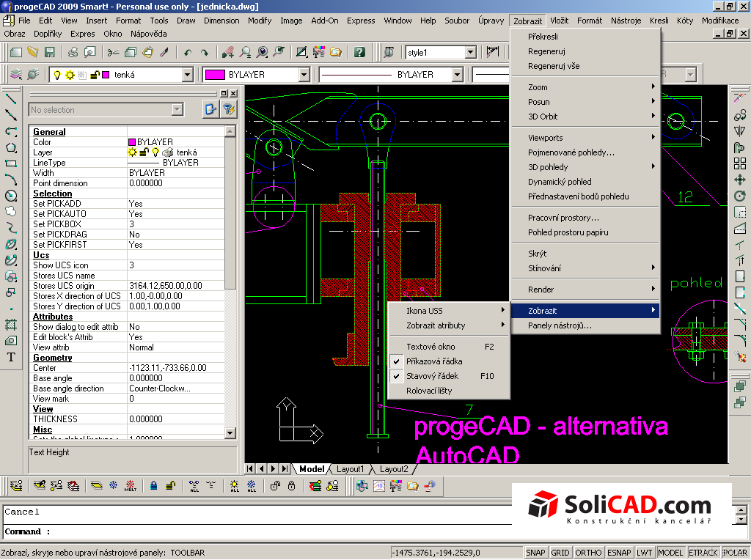Select the Text tool in left toolbar
751x560 pixels.
(11, 357)
